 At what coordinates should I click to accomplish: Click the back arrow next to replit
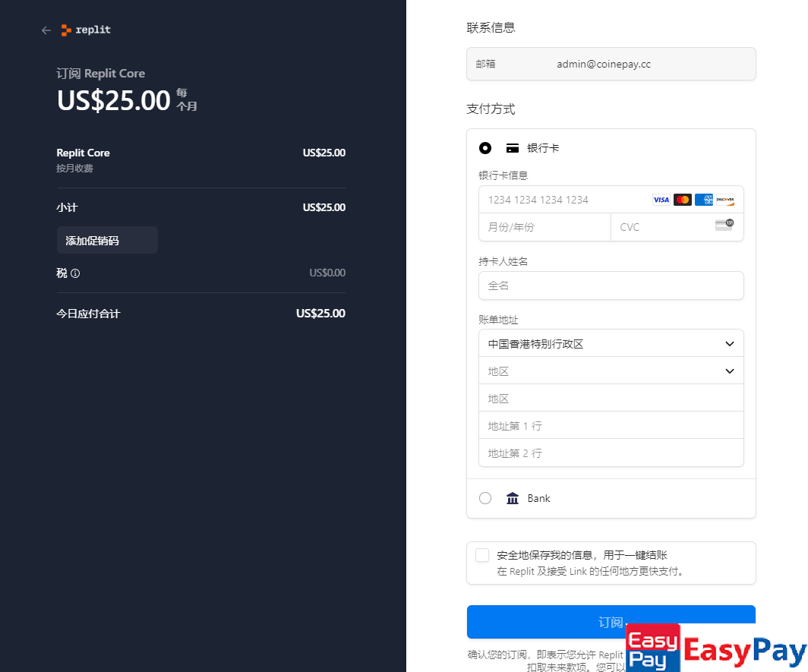pyautogui.click(x=46, y=30)
